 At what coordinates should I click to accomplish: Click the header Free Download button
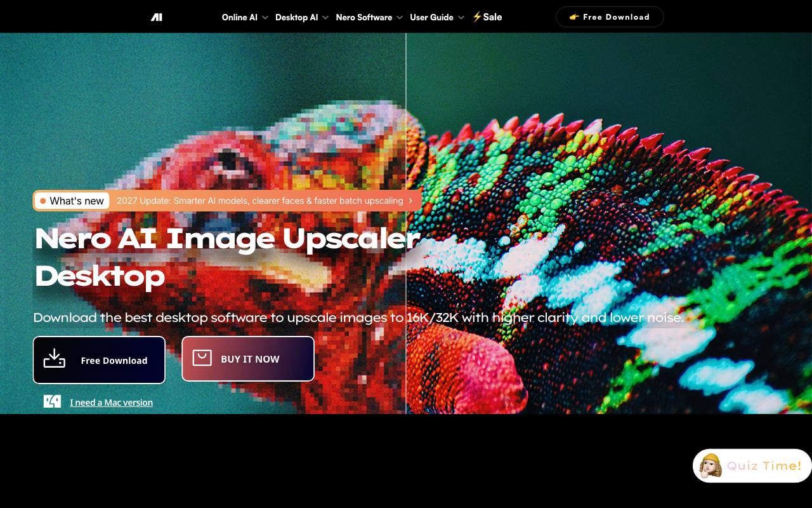coord(610,17)
